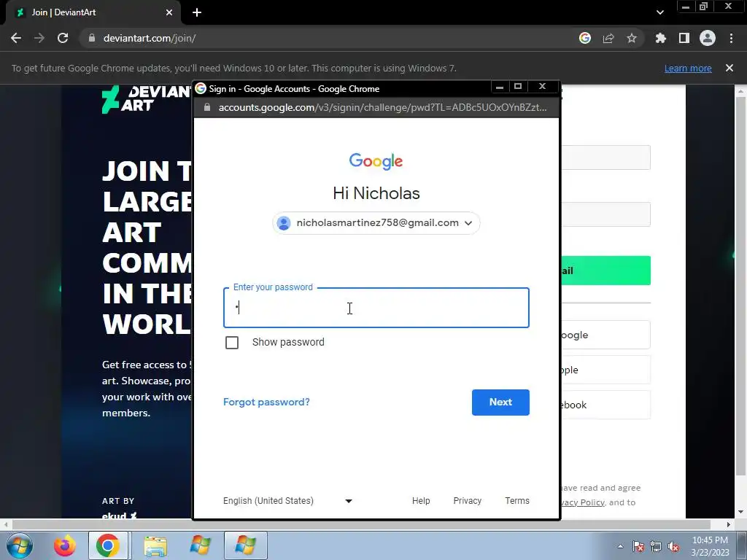Share this page via address bar icon
The height and width of the screenshot is (560, 747).
click(x=608, y=38)
